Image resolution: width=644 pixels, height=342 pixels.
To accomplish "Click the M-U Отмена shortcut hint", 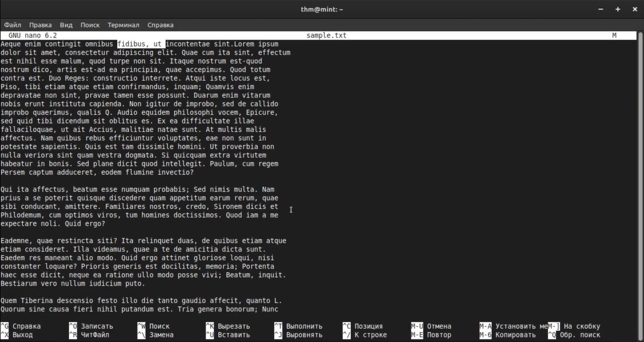I will point(431,326).
